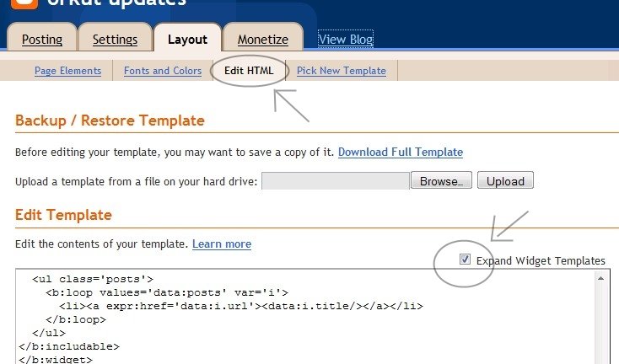619x364 pixels.
Task: Open Pick New Template sub-tab
Action: coord(342,71)
